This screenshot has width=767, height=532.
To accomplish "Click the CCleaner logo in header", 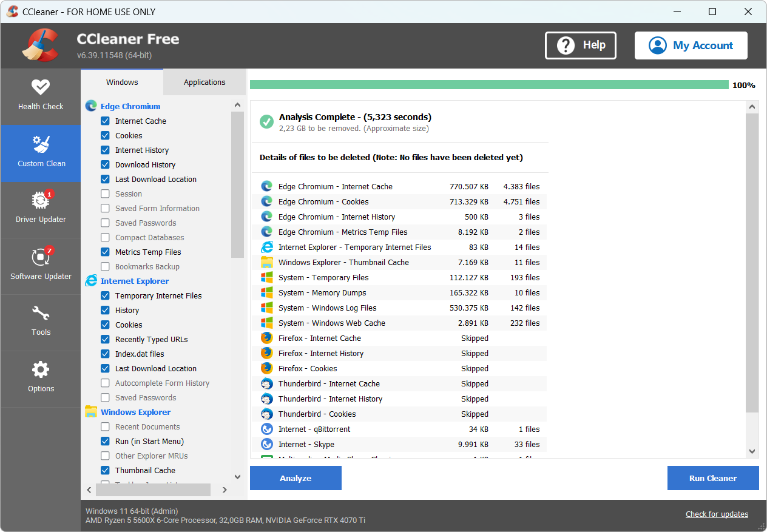I will (x=41, y=45).
